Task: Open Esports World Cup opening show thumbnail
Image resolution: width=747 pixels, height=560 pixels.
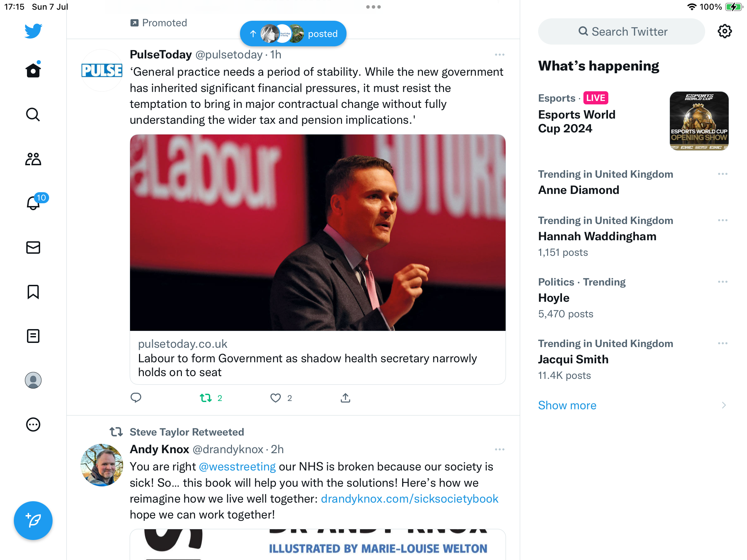Action: (699, 121)
